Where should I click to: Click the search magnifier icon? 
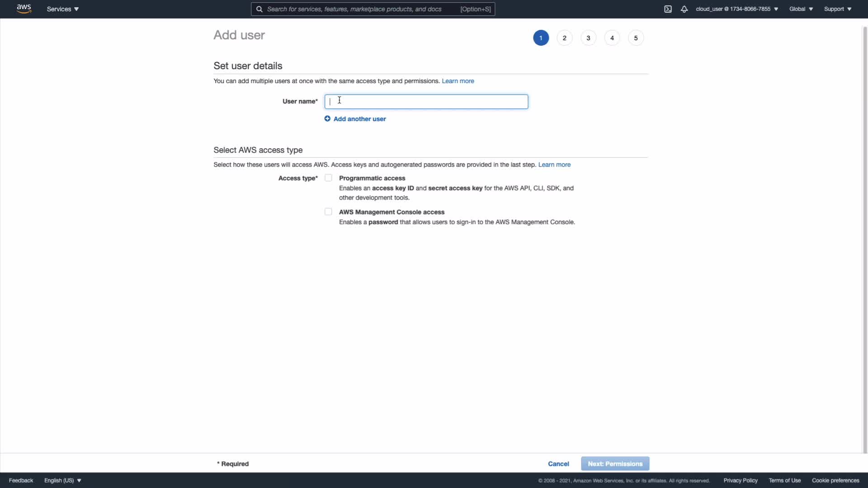[259, 9]
